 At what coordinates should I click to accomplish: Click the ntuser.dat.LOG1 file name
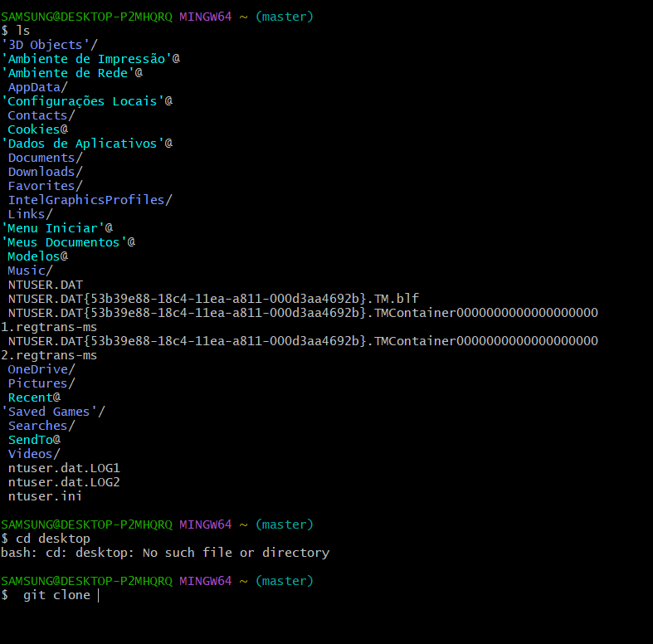(64, 468)
